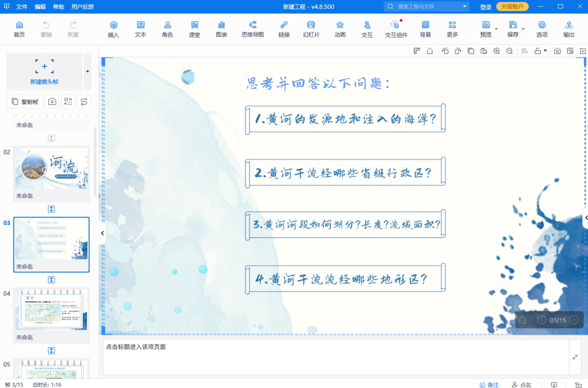
Task: Click the 登录 login link
Action: pyautogui.click(x=486, y=7)
